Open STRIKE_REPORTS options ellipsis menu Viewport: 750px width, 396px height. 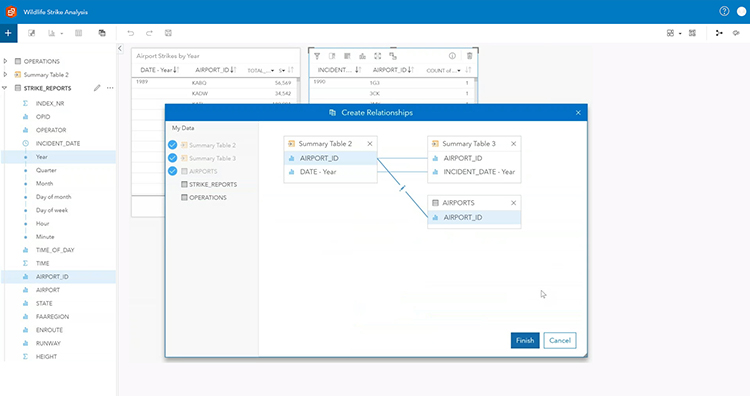pyautogui.click(x=110, y=88)
